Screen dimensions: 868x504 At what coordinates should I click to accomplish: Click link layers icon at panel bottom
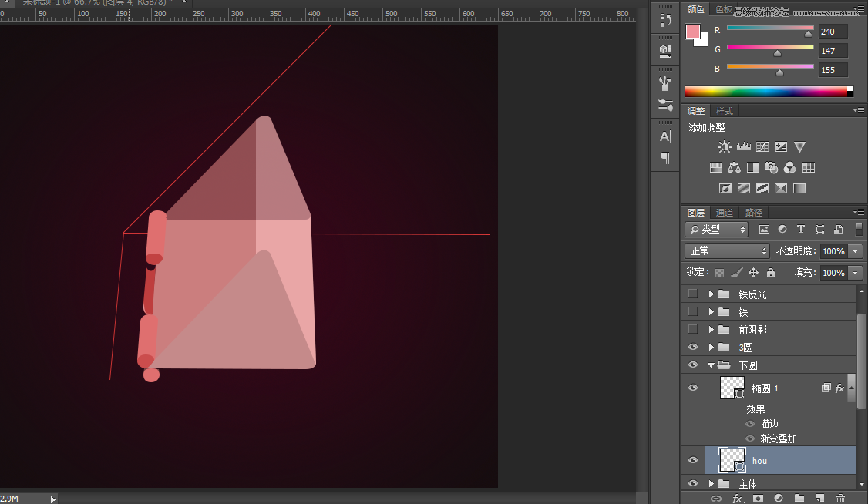coord(716,499)
